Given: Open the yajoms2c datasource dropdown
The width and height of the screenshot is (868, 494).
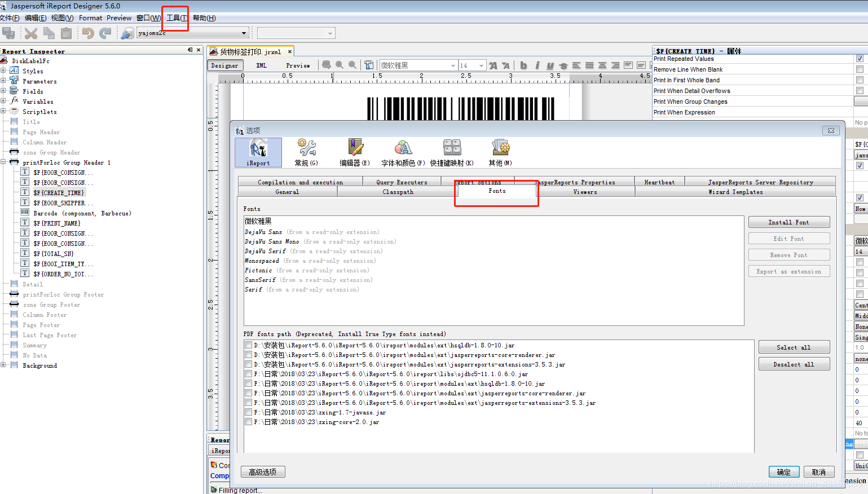Looking at the screenshot, I should tap(244, 33).
